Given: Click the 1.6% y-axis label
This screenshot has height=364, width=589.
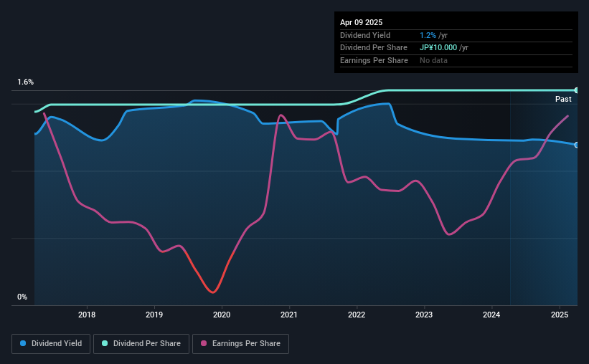Looking at the screenshot, I should tap(26, 82).
